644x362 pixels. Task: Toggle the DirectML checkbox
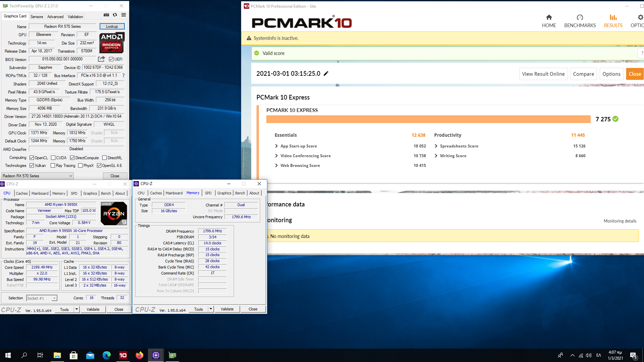tap(104, 158)
